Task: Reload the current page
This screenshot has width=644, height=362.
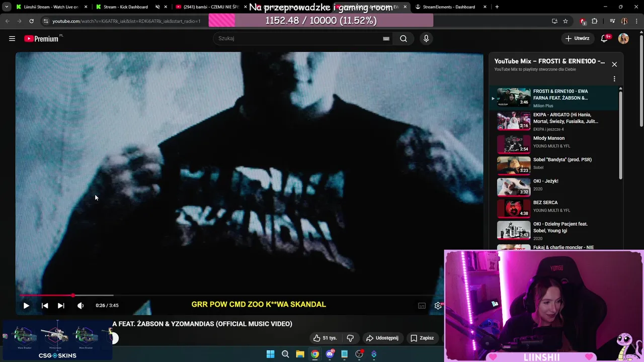Action: tap(31, 21)
